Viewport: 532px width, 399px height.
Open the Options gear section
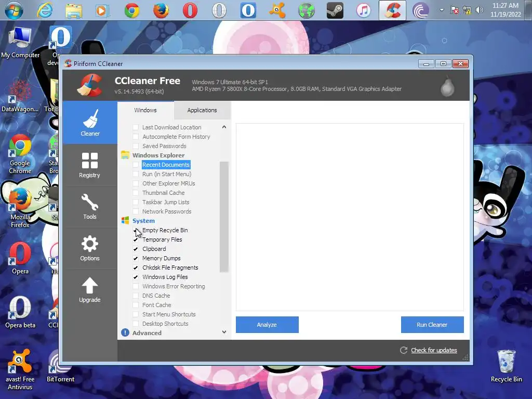[89, 248]
